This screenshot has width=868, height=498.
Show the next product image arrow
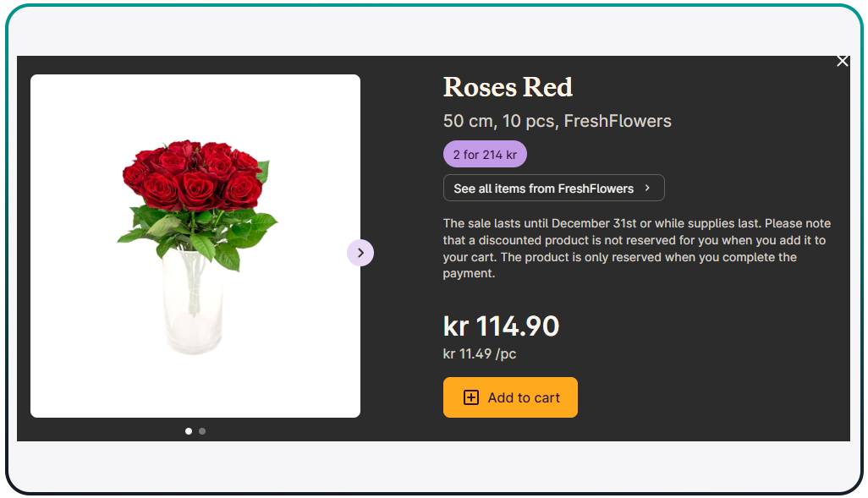pyautogui.click(x=360, y=253)
